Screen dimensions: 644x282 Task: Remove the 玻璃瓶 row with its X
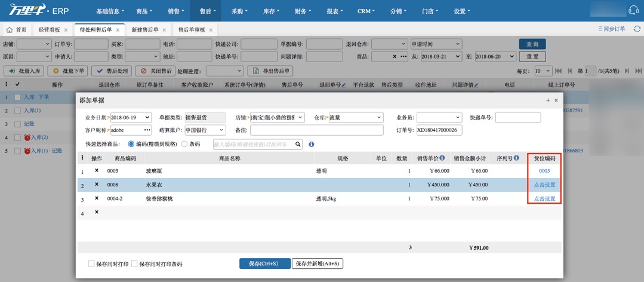point(97,170)
